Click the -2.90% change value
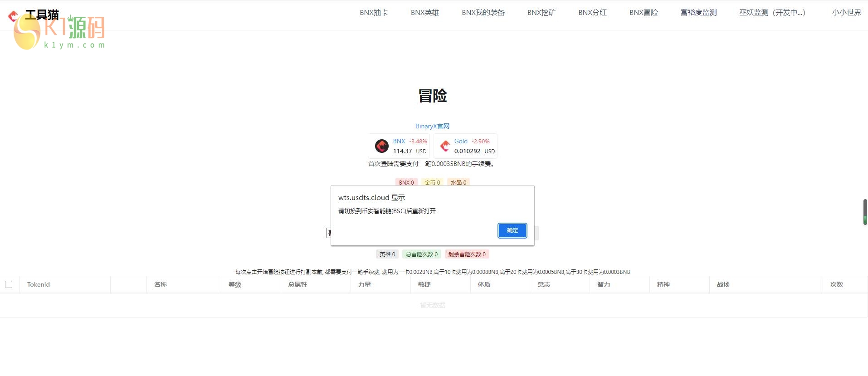Viewport: 868px width, 376px height. (x=481, y=141)
